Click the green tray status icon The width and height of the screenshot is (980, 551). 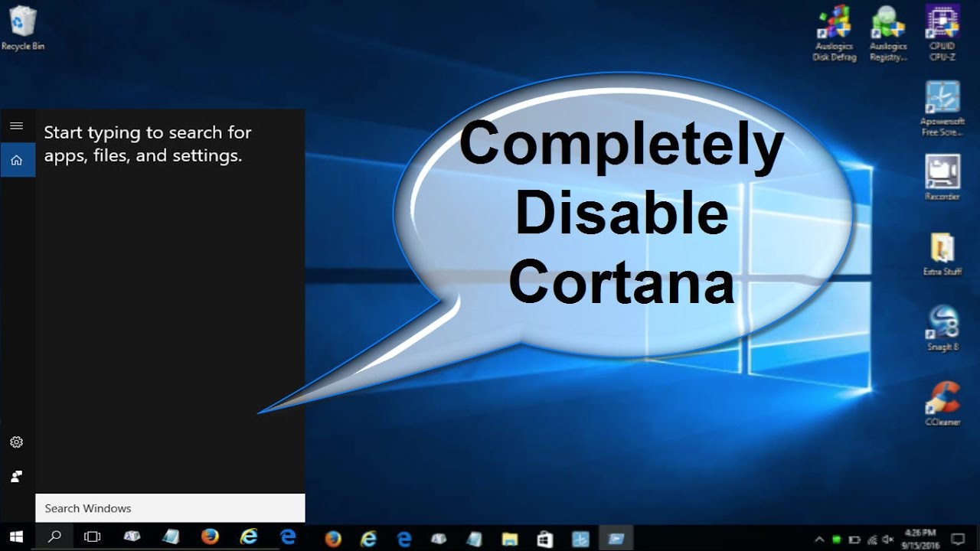837,539
